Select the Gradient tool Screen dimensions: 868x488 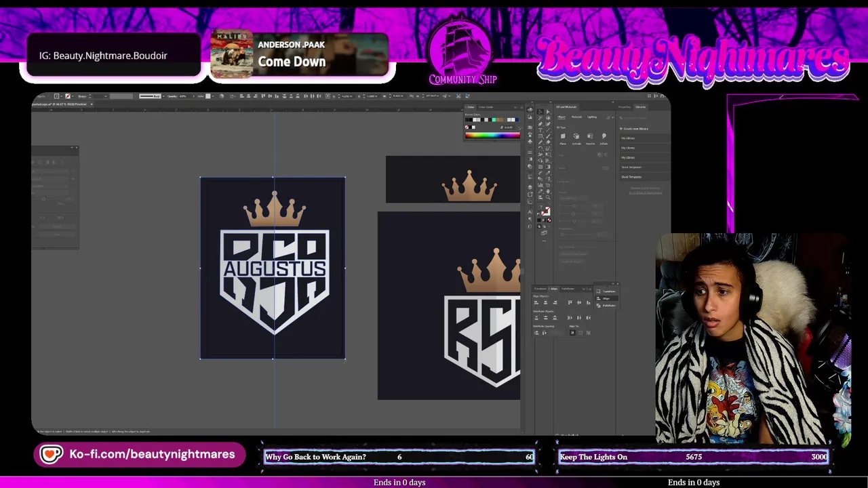point(548,167)
